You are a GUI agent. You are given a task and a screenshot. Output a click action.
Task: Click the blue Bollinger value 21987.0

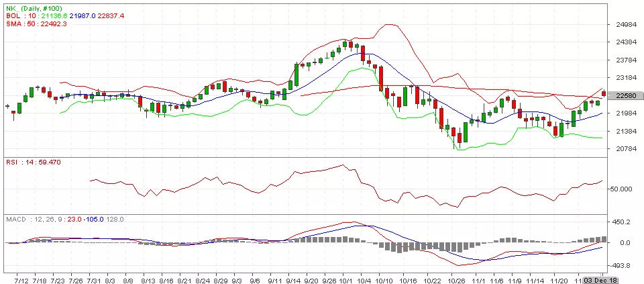tap(83, 15)
